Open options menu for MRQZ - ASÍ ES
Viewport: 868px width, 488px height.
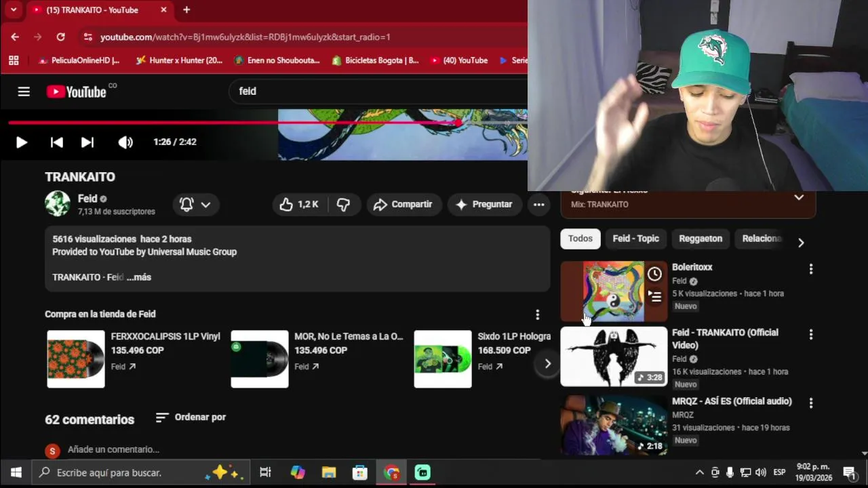[810, 403]
